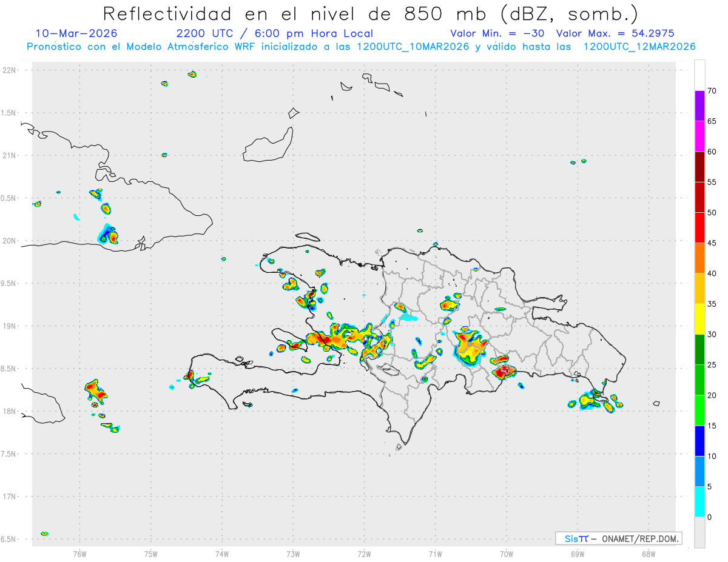The width and height of the screenshot is (728, 562).
Task: Click the 'SisTT - ONAMET/REP.DOM.' credit box
Action: tap(619, 538)
